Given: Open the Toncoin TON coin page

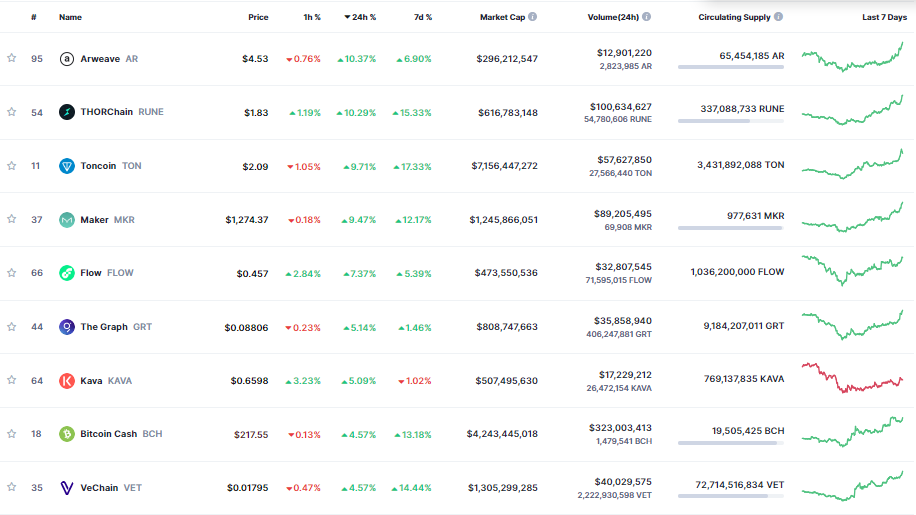Looking at the screenshot, I should 111,166.
